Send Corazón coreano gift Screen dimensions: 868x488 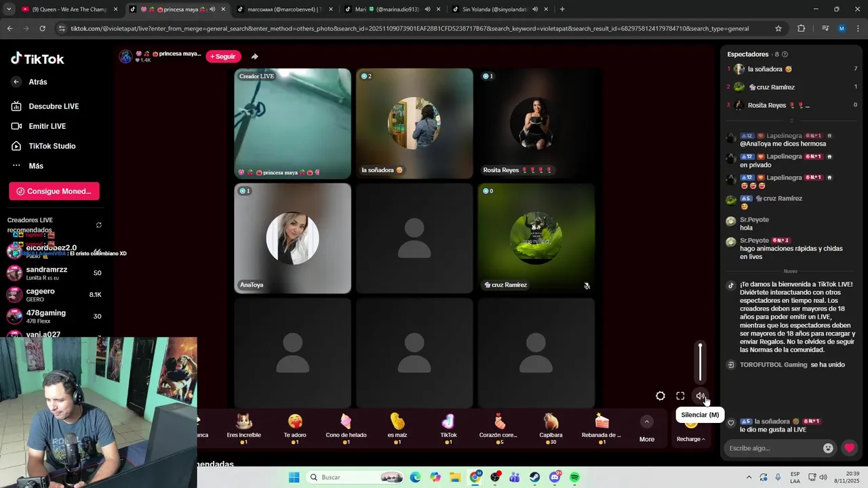pyautogui.click(x=498, y=428)
